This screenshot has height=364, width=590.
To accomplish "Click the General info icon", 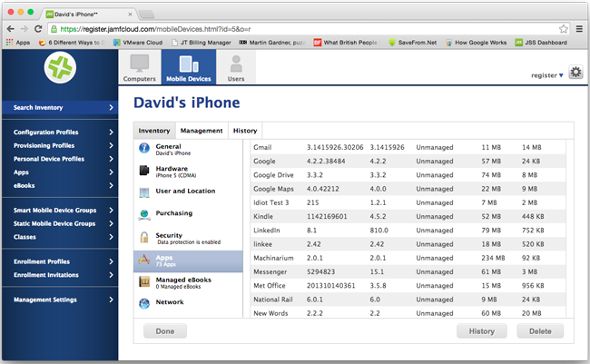I will [144, 148].
